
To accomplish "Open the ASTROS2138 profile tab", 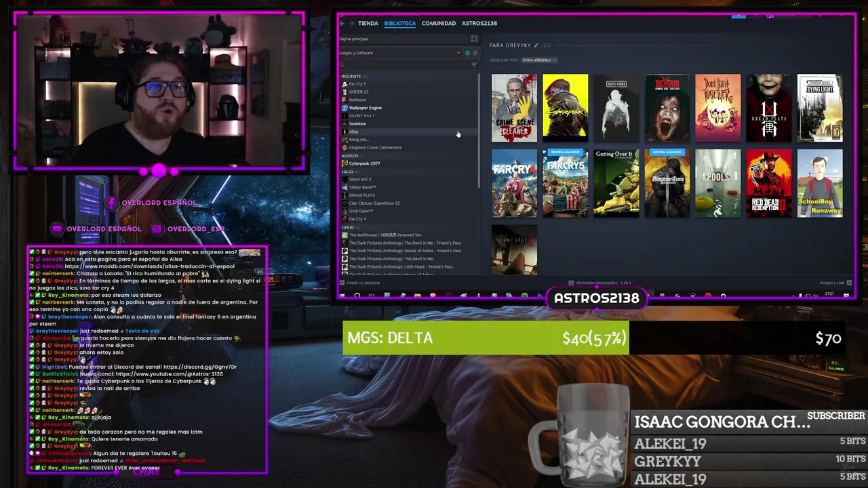I will [x=479, y=23].
